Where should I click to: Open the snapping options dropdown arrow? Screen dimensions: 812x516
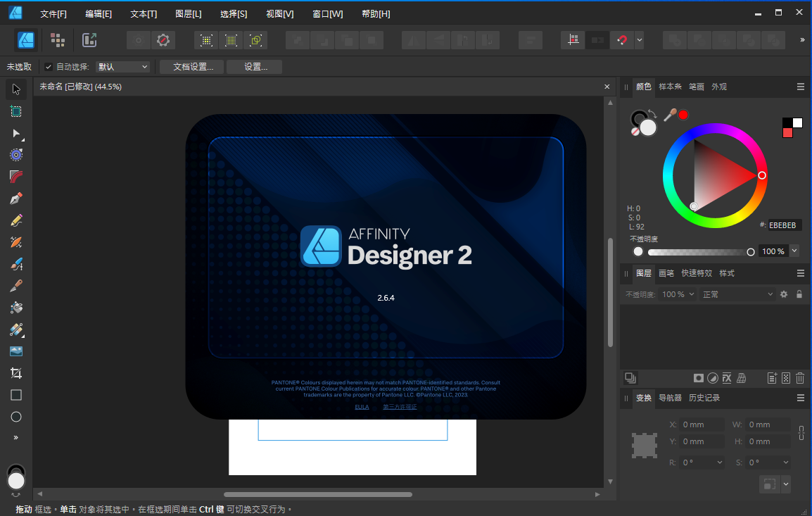point(640,40)
